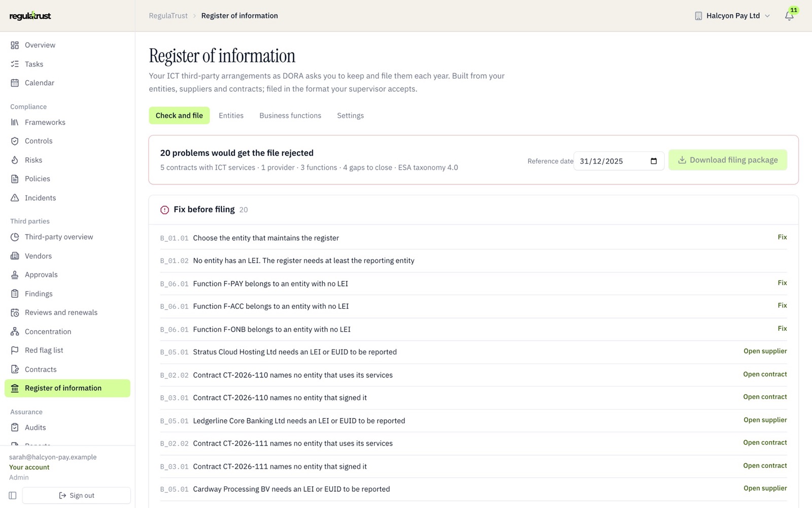Click the Concentration network icon

15,332
